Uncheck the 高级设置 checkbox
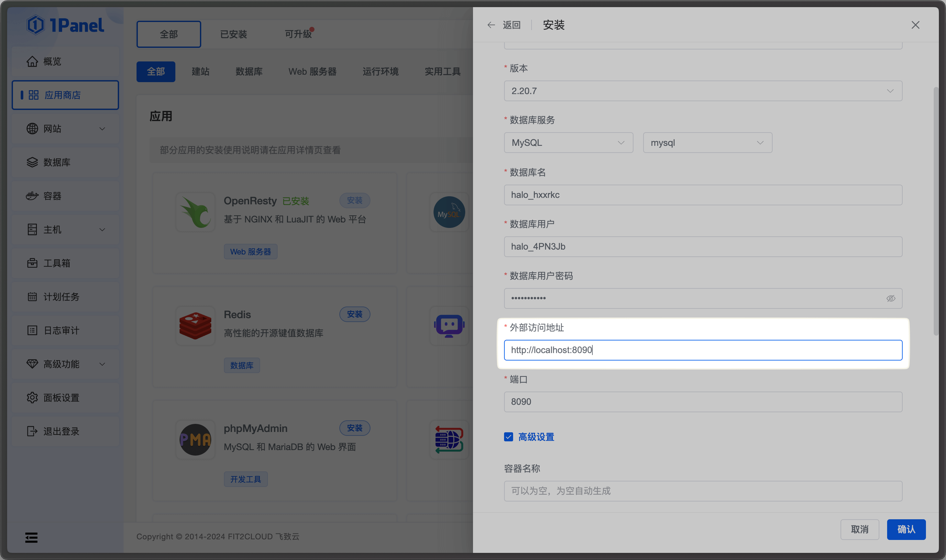 pos(509,436)
